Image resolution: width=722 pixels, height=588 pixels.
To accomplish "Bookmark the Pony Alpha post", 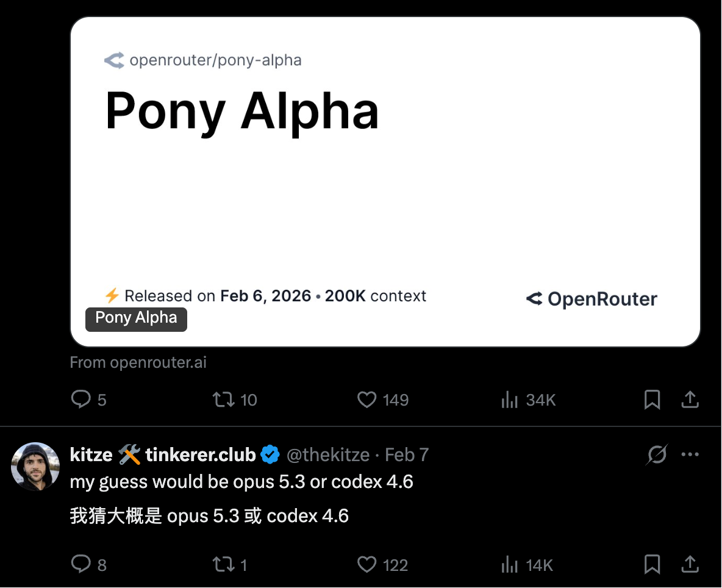I will pos(652,400).
